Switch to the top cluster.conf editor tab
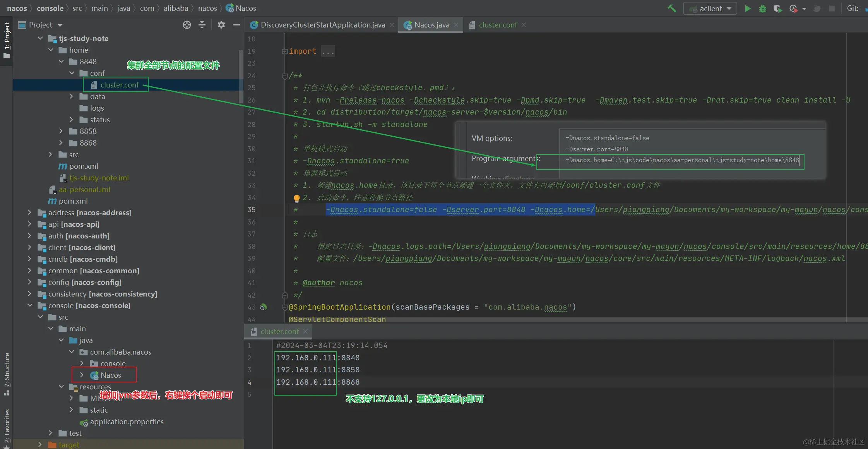The height and width of the screenshot is (449, 868). coord(497,25)
